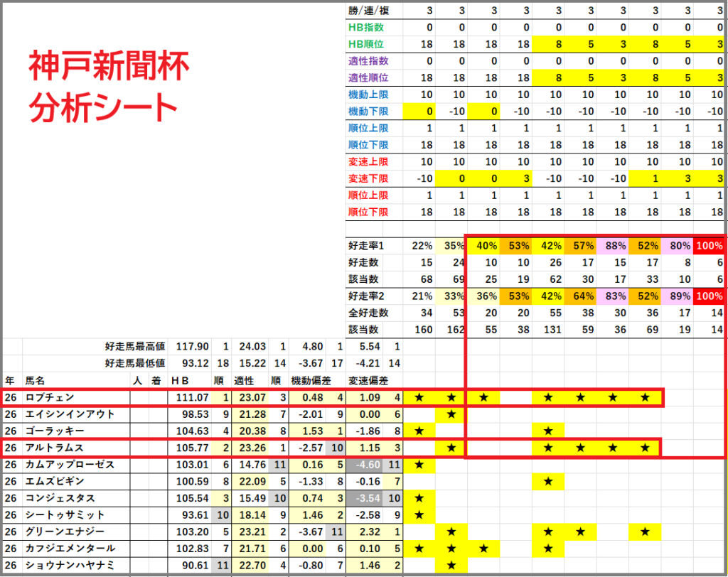
Task: Click HB value 111.07
Action: point(192,397)
